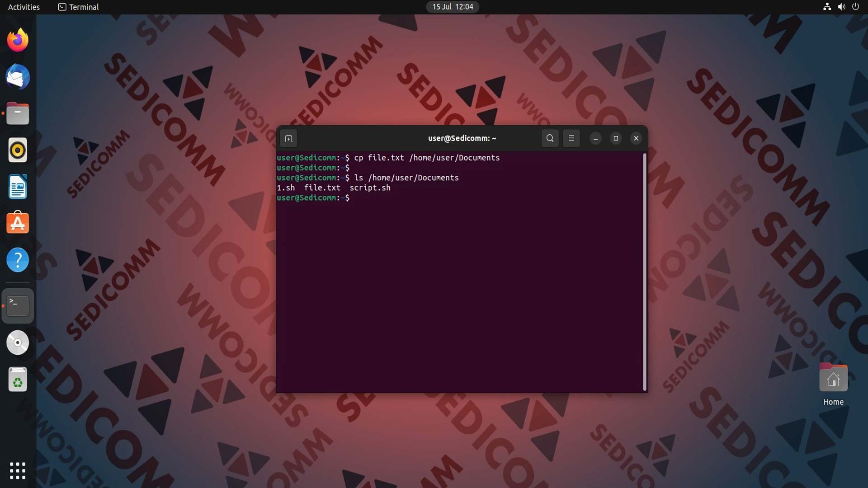Click '1.sh' in the ls output
The height and width of the screenshot is (488, 868).
click(286, 188)
